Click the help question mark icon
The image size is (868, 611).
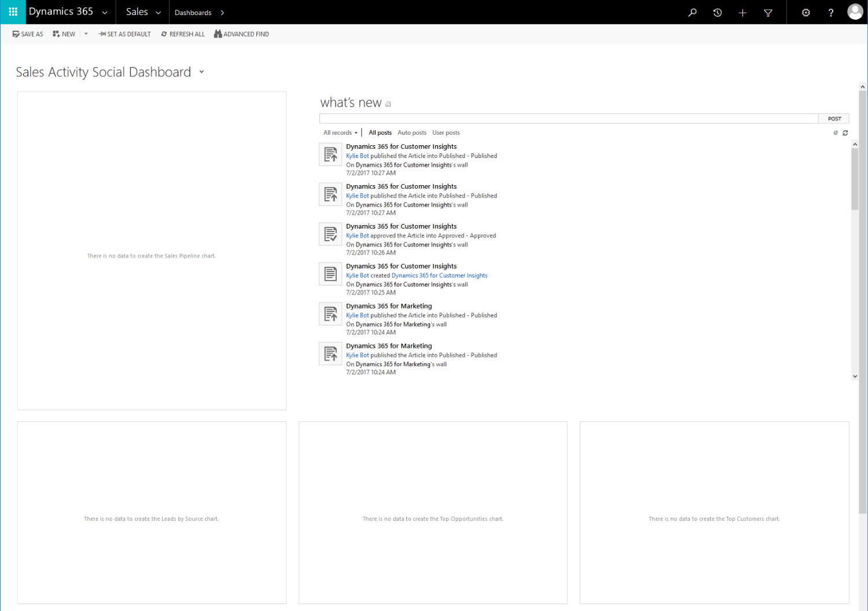[831, 12]
